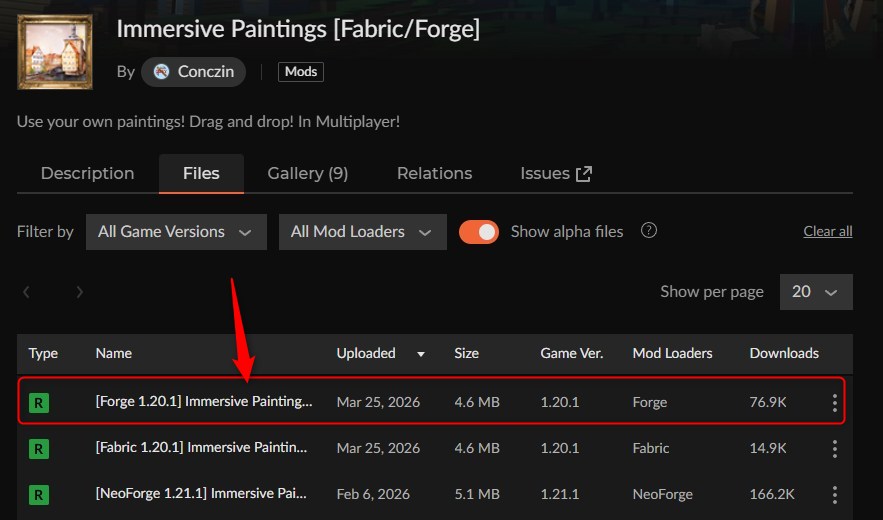
Task: Click the Immersive Paintings [Fabric/Forge] title
Action: (298, 29)
